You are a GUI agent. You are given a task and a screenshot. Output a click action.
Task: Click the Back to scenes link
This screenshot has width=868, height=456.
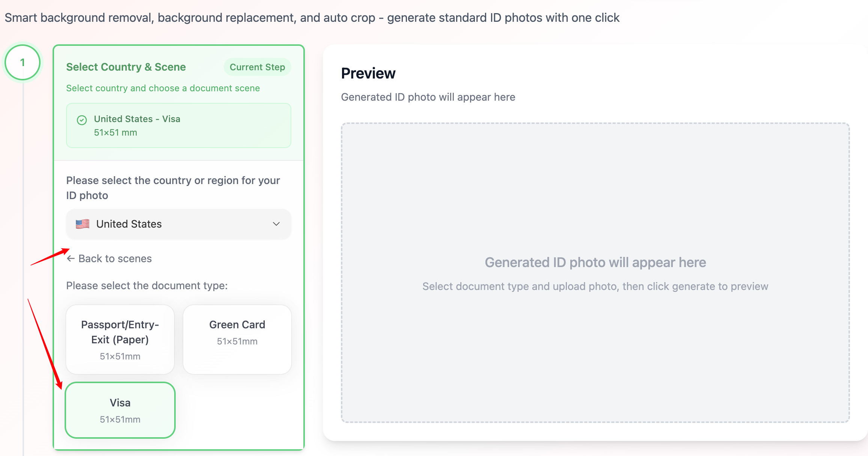click(x=115, y=258)
